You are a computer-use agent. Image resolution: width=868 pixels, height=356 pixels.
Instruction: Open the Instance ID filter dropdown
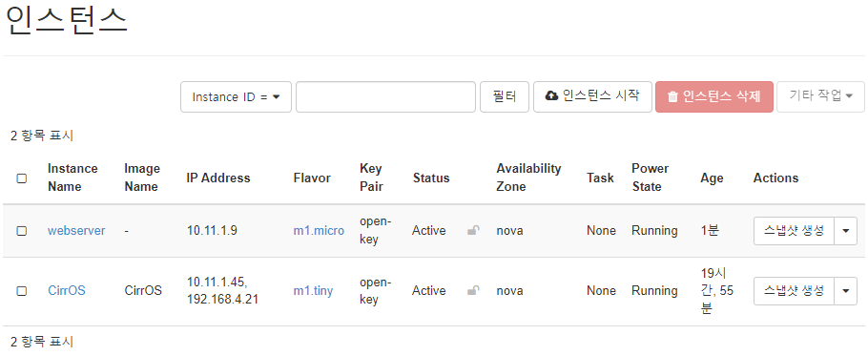(236, 97)
